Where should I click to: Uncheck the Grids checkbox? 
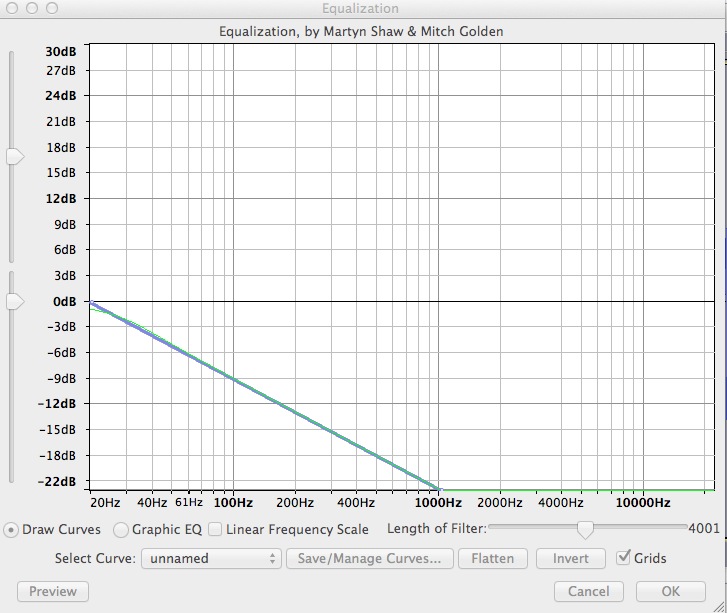(623, 557)
